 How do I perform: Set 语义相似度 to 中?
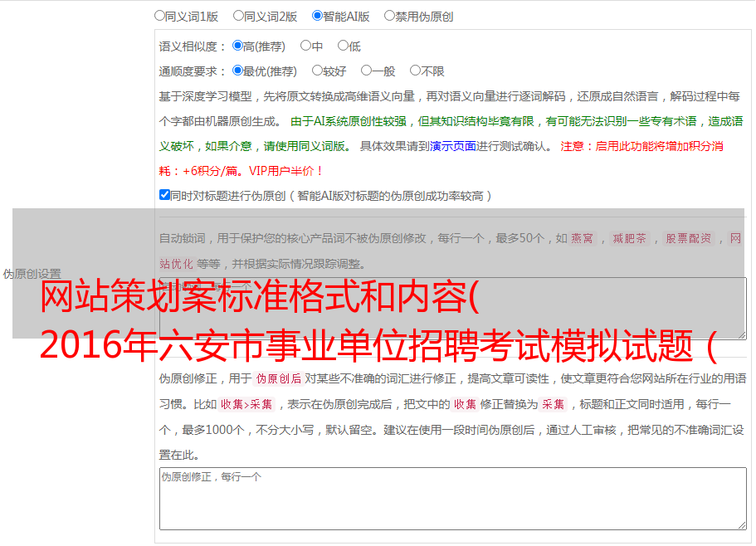point(305,46)
